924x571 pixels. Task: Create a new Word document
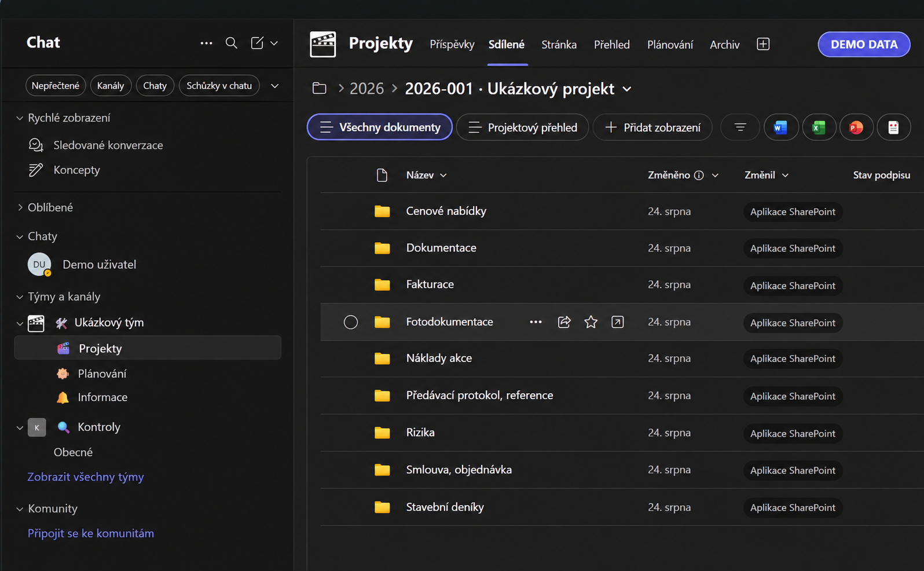pyautogui.click(x=780, y=127)
